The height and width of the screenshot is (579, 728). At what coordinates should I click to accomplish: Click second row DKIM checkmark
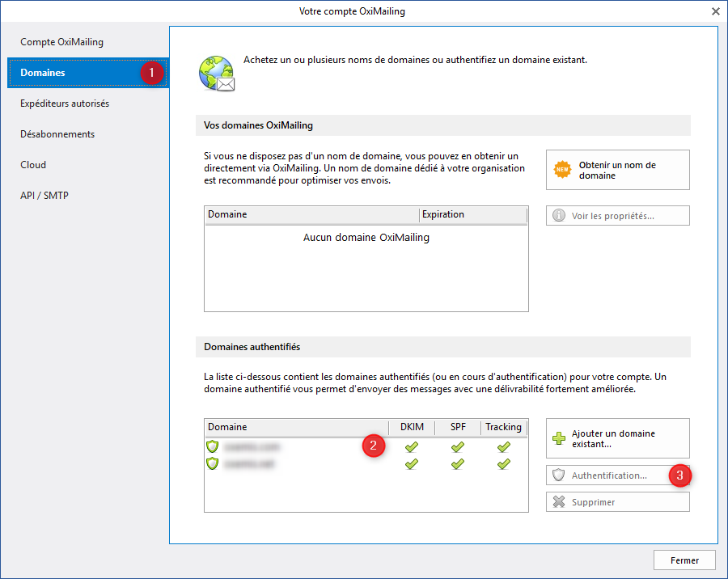click(412, 463)
